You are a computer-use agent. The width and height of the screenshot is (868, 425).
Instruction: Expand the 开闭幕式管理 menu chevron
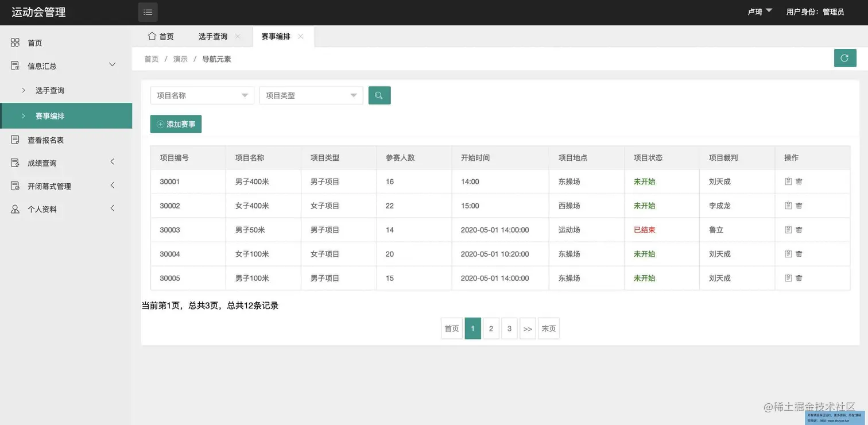(x=113, y=185)
